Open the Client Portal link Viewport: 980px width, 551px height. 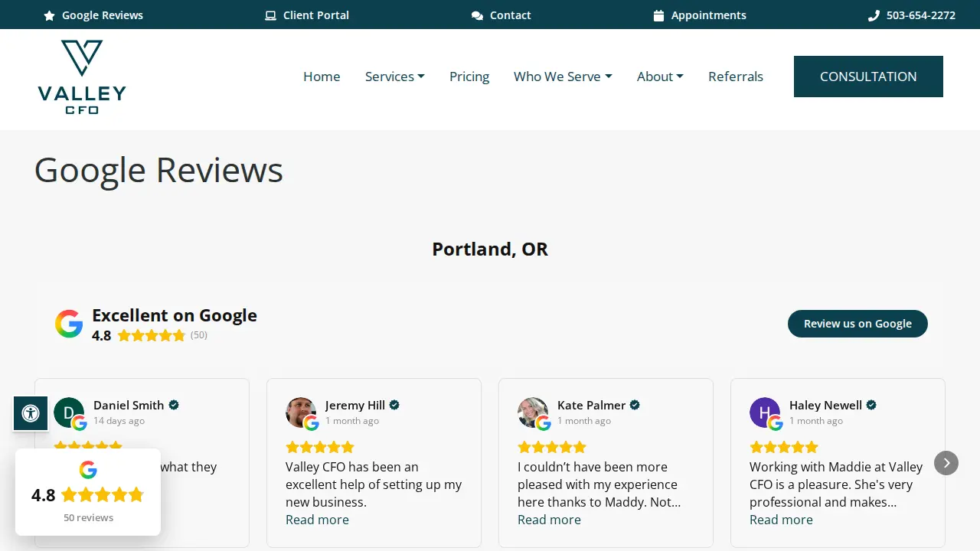(307, 15)
